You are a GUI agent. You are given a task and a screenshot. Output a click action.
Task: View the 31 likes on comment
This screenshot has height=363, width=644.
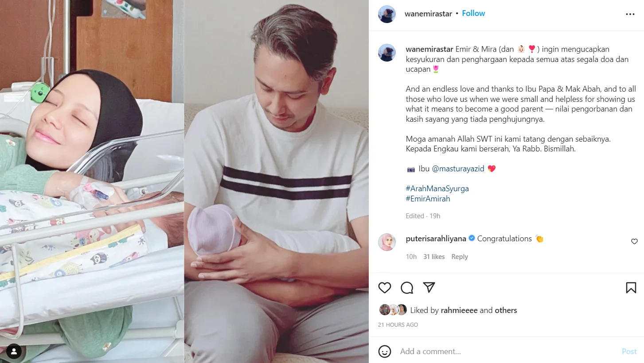point(434,257)
